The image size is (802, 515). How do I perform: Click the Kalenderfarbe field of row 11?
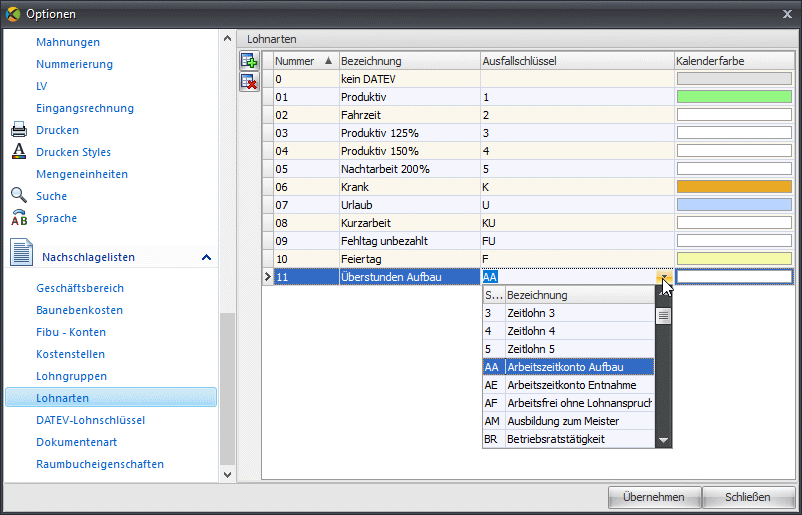[x=734, y=277]
